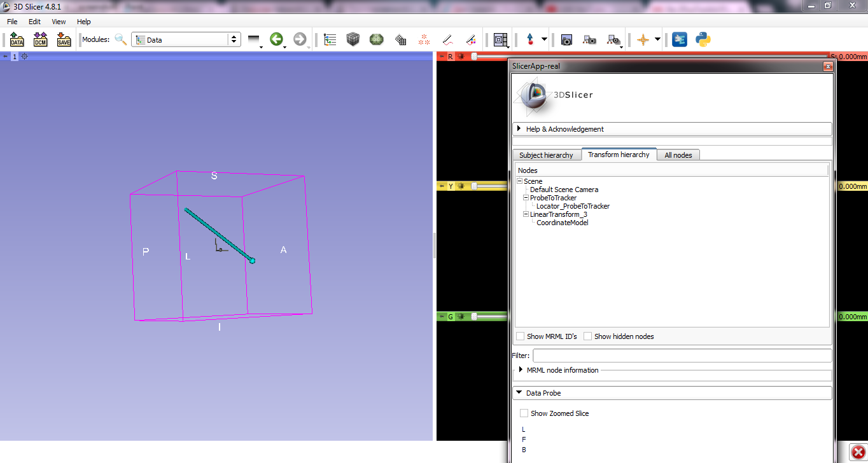Select the CoordinateModel node
Viewport: 868px width, 463px height.
pyautogui.click(x=563, y=222)
